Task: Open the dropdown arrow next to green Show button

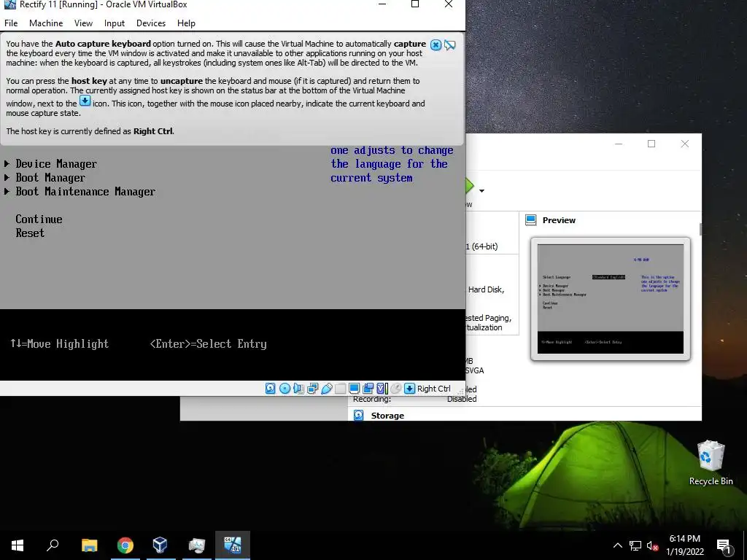Action: [481, 191]
